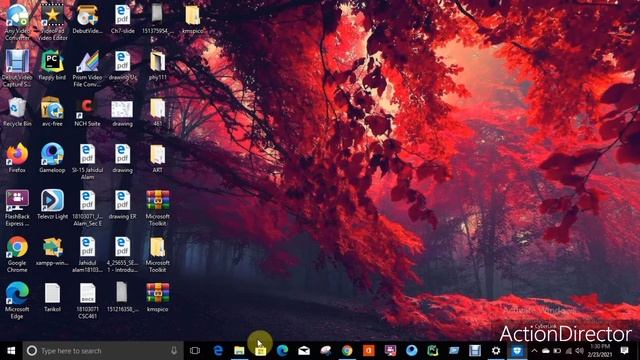This screenshot has width=640, height=360.
Task: Select the 18103071_J... Alam_Sec E PDF
Action: click(x=87, y=208)
